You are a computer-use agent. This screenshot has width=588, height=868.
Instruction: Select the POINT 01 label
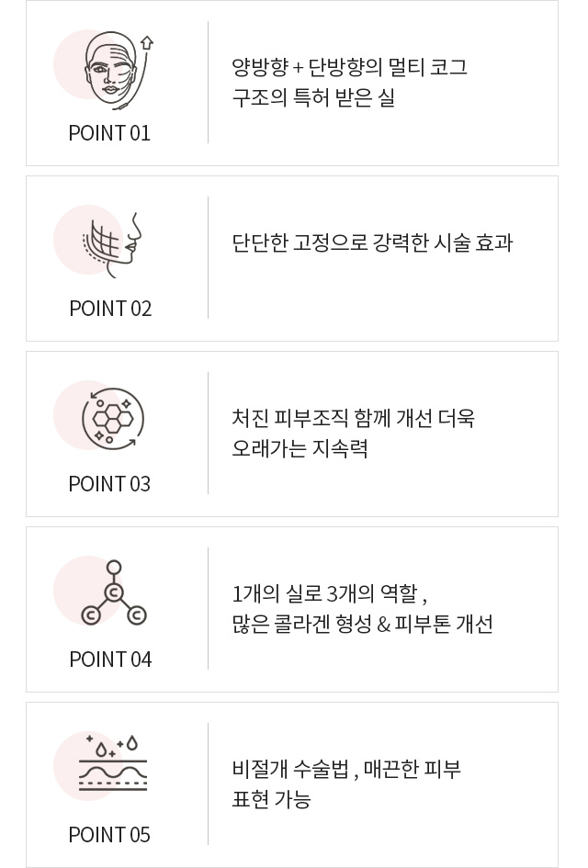pyautogui.click(x=109, y=133)
